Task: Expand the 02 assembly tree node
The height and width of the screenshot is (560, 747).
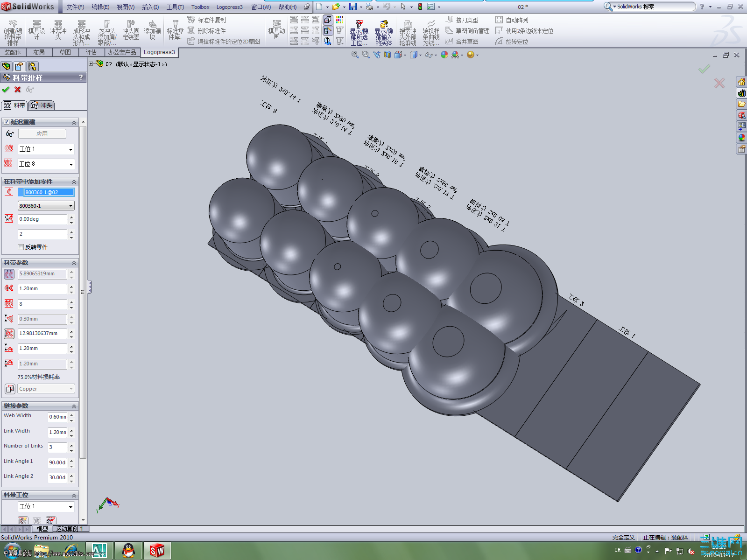Action: (x=91, y=64)
